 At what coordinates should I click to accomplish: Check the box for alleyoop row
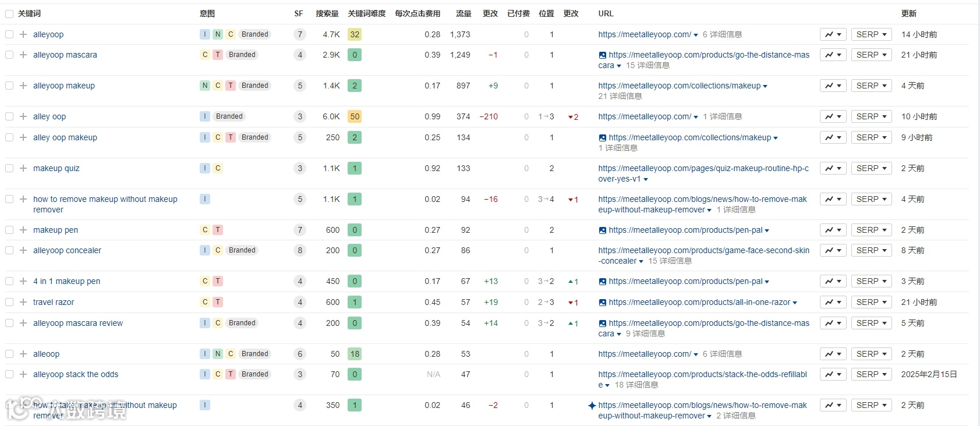click(x=9, y=34)
